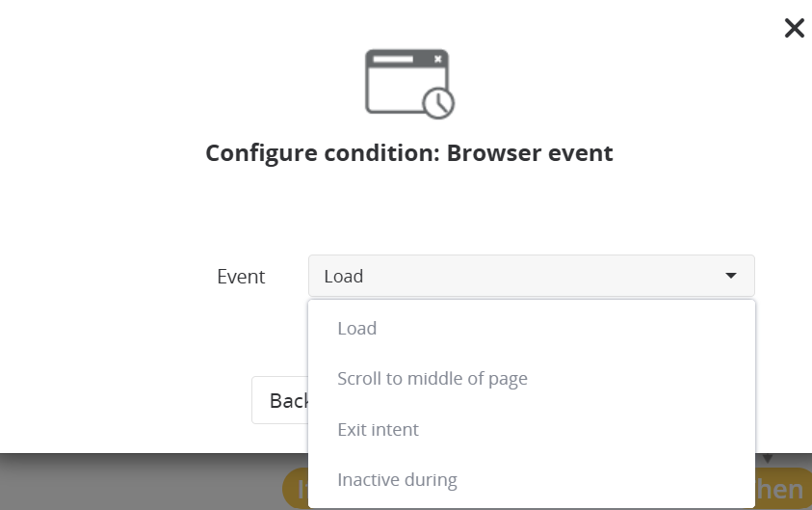Click the yellow Then pill
The width and height of the screenshot is (812, 510).
[782, 490]
